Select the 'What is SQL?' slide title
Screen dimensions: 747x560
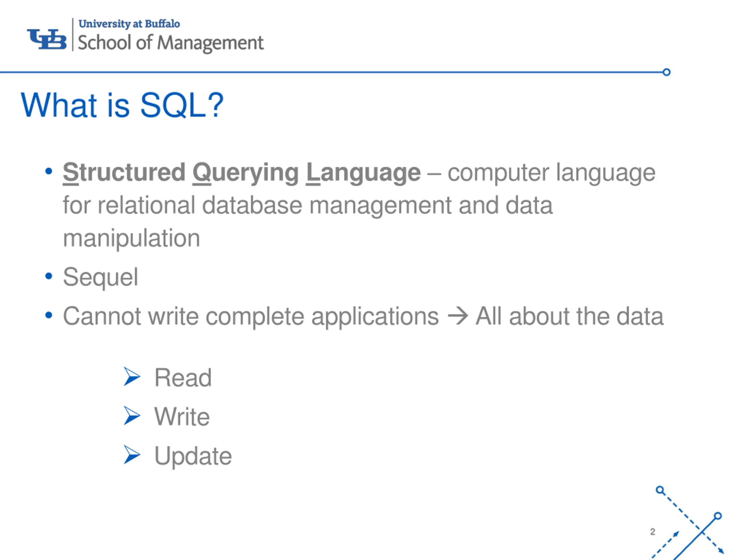click(122, 105)
